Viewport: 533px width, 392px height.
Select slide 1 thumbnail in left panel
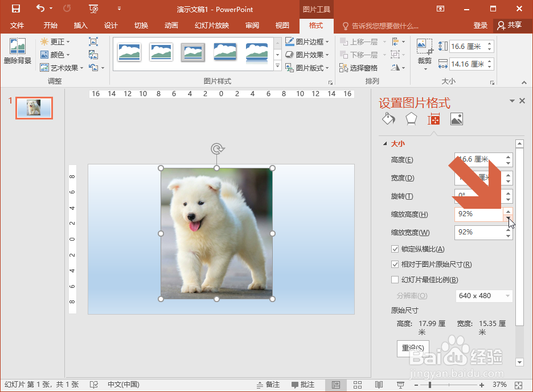pos(34,108)
